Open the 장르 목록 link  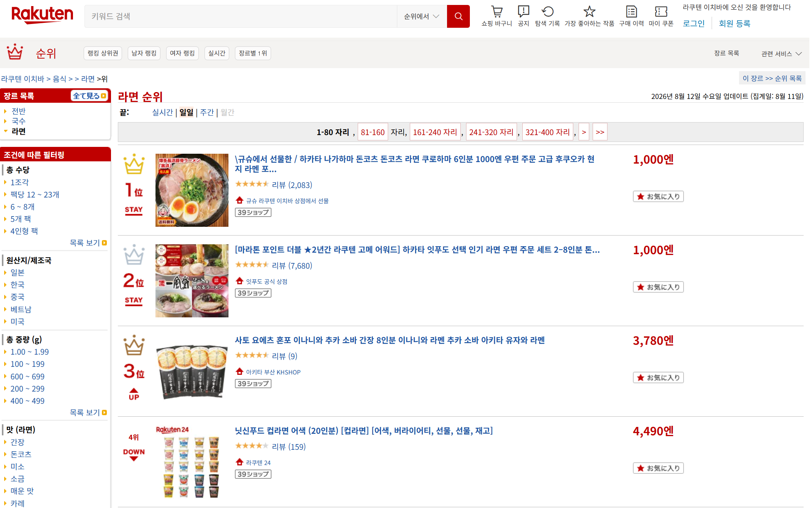tap(726, 53)
